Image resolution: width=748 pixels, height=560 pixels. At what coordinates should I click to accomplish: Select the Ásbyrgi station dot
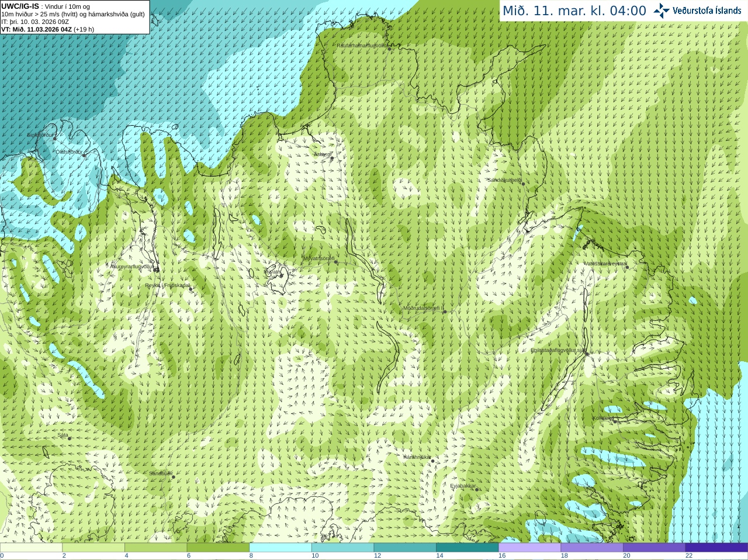click(332, 158)
